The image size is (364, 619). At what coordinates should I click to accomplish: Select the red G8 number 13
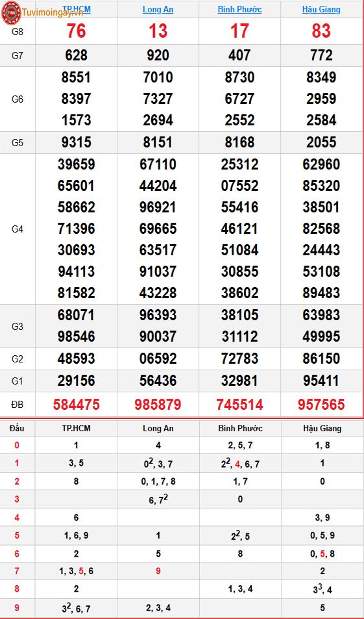coord(158,31)
